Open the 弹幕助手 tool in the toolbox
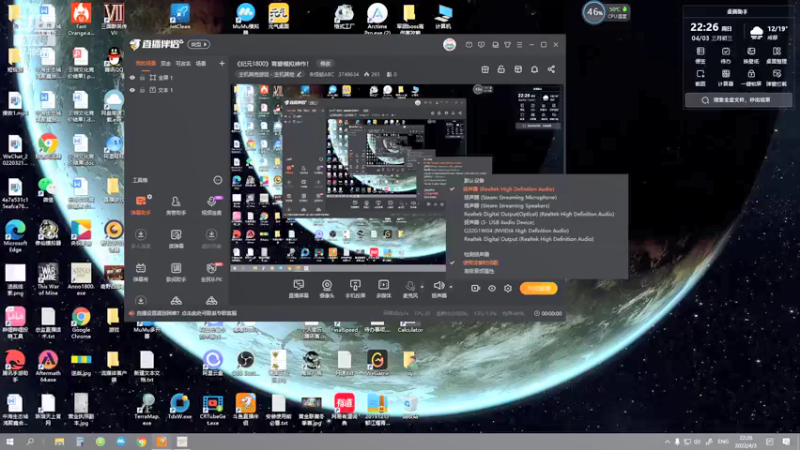The width and height of the screenshot is (800, 450). [141, 205]
